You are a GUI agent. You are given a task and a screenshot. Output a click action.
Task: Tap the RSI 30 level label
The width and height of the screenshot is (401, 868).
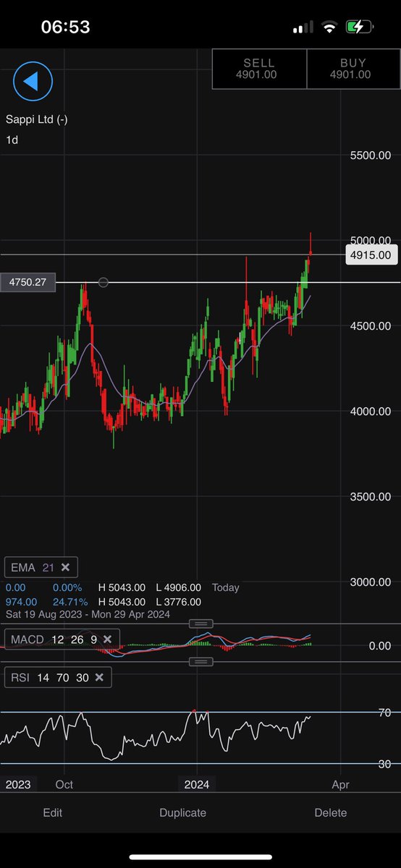384,764
